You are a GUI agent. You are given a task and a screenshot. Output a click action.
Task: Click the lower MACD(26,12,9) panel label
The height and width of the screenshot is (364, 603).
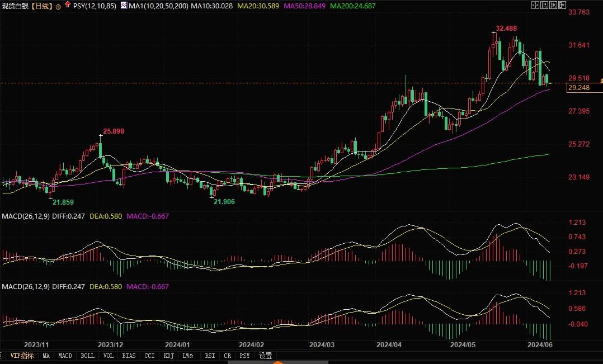tap(25, 286)
